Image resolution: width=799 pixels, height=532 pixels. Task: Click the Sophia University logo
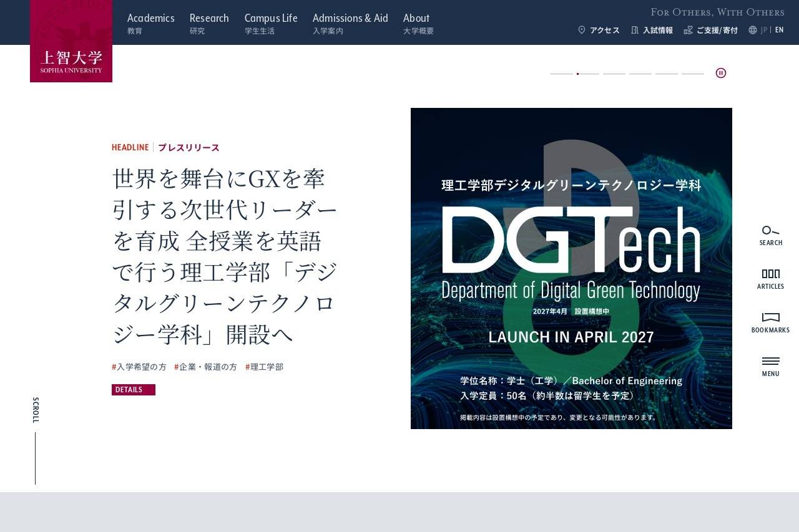(x=71, y=41)
